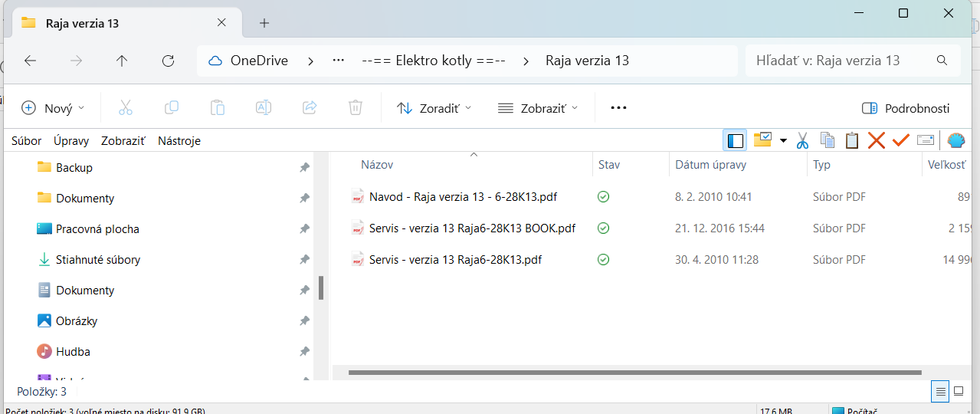Expand chevron before Raja verzia 13 breadcrumb
980x414 pixels.
click(x=526, y=61)
